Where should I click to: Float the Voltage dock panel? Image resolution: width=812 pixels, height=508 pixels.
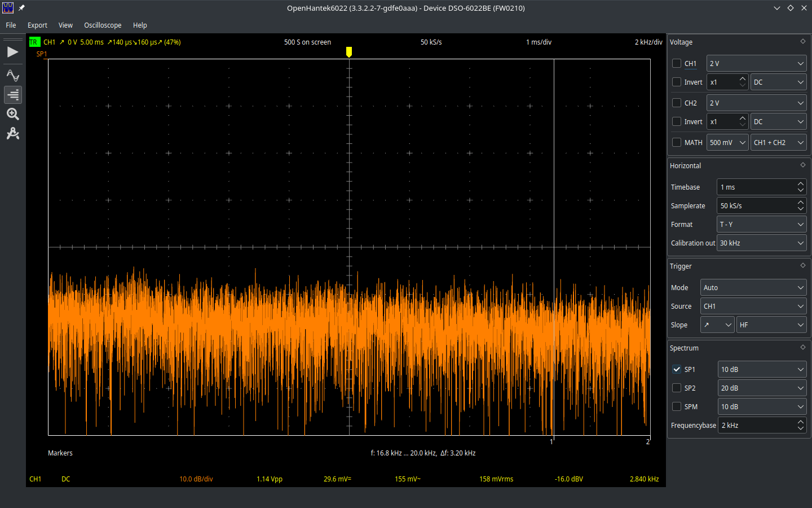802,42
